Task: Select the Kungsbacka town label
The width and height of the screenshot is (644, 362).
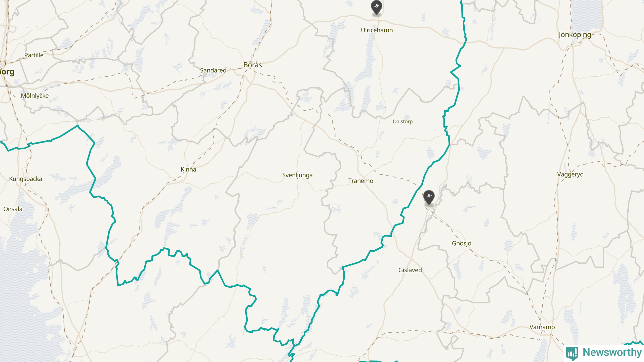Action: (x=26, y=179)
